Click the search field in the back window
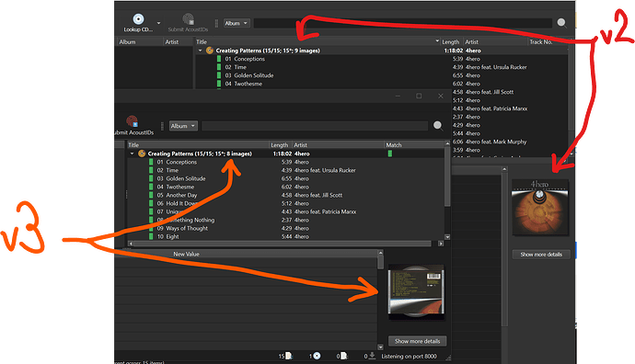The height and width of the screenshot is (364, 635). click(403, 23)
